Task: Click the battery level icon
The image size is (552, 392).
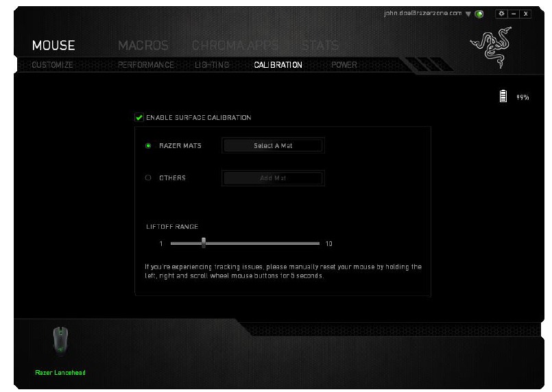Action: 503,96
